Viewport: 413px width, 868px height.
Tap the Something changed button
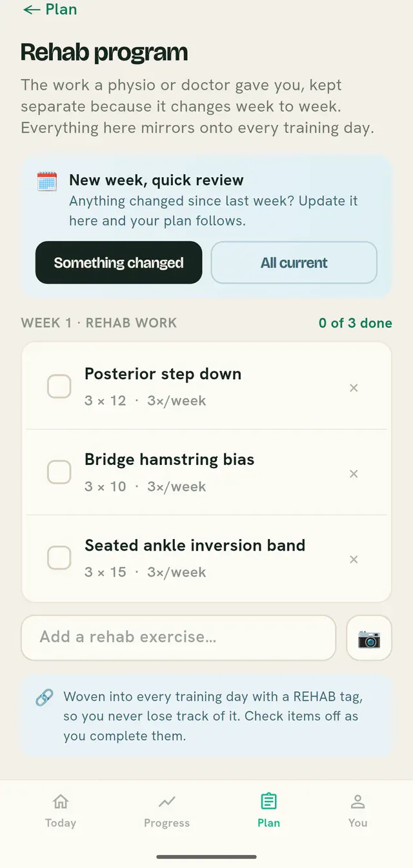(x=119, y=262)
